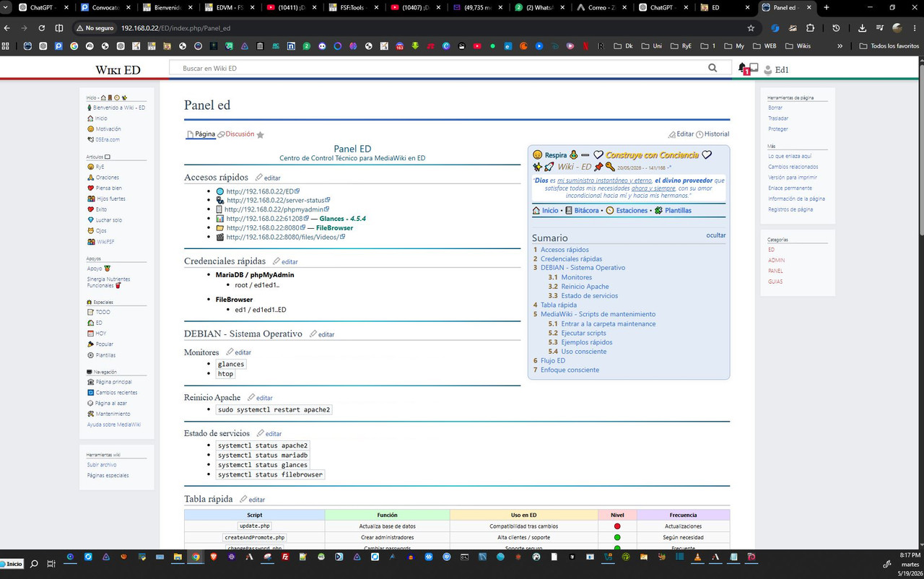Click 'update.php' in the Script table
The height and width of the screenshot is (579, 924).
click(254, 526)
